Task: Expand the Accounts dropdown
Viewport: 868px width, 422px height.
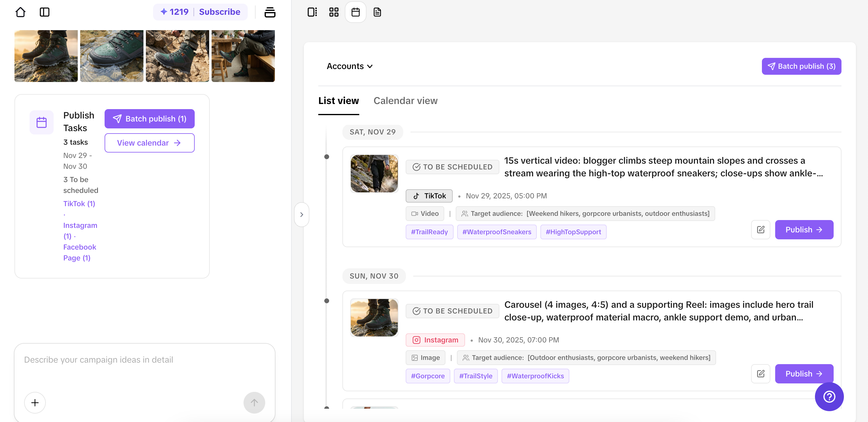Action: [349, 66]
